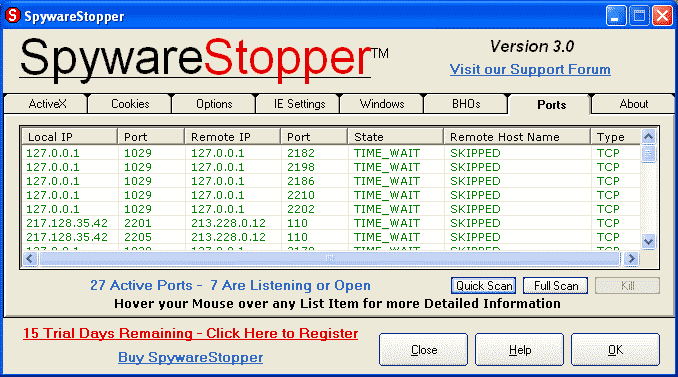Close the window with the red X
This screenshot has width=678, height=377.
coord(662,16)
